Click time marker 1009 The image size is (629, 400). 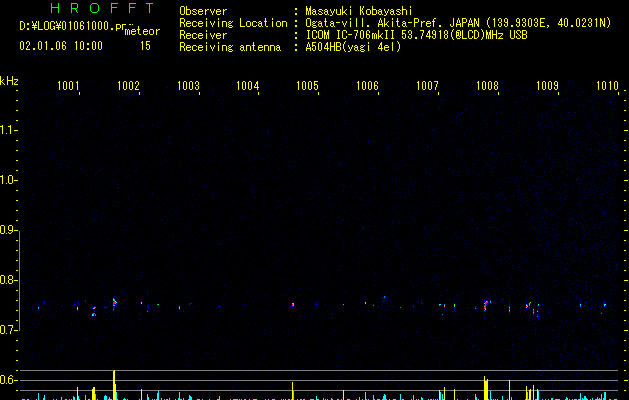click(x=547, y=85)
